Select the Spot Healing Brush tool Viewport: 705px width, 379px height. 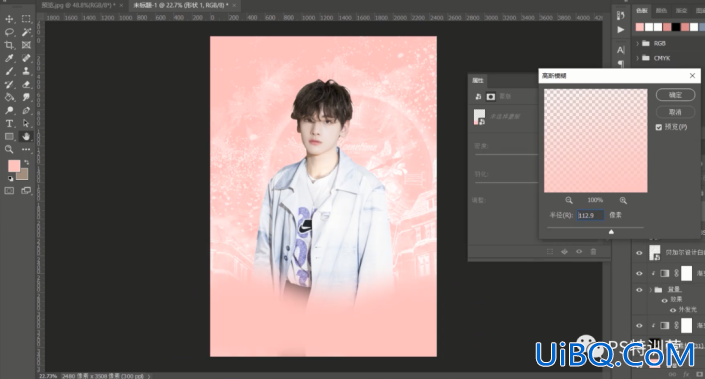(x=26, y=58)
